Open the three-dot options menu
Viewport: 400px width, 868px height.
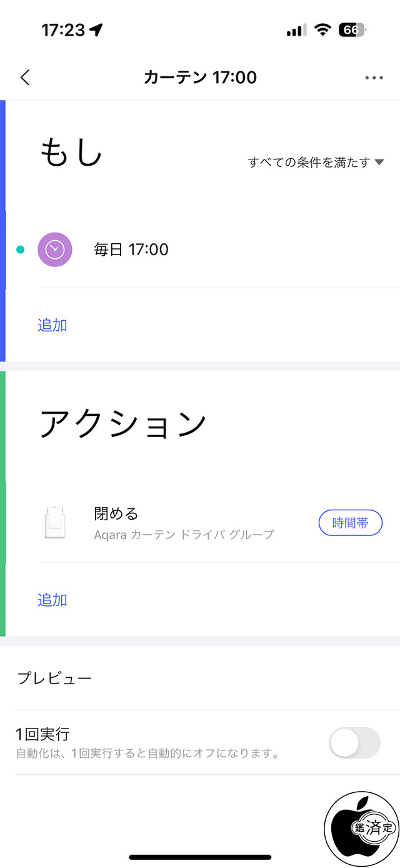click(x=374, y=77)
